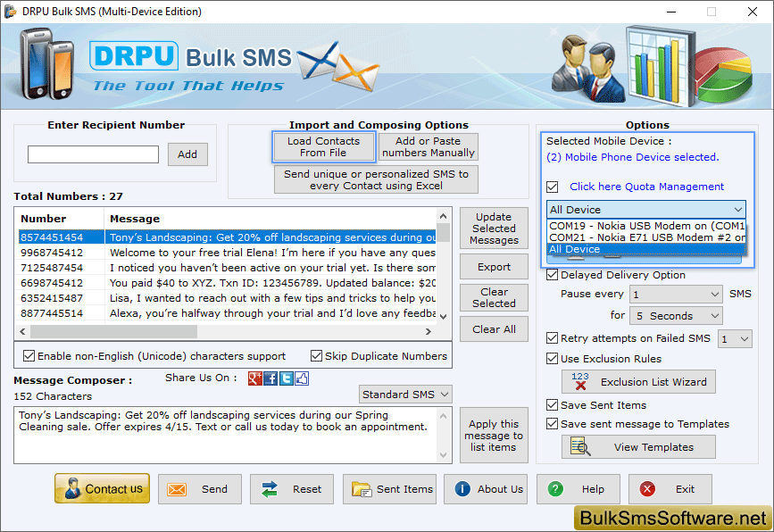Viewport: 774px width, 532px height.
Task: Select row with number 7125487454
Action: 227,268
